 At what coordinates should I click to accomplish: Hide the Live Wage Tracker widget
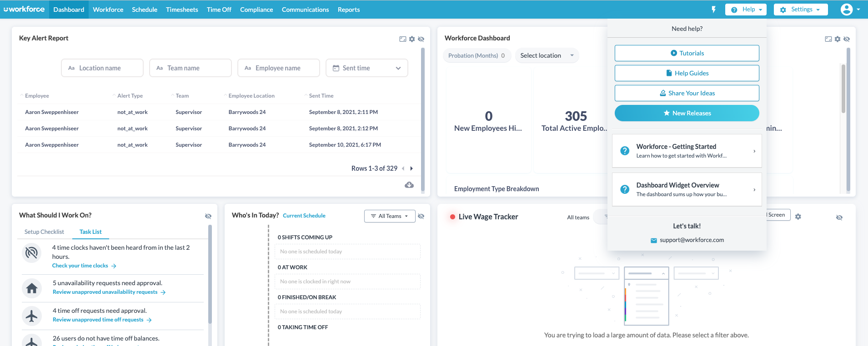coord(839,217)
